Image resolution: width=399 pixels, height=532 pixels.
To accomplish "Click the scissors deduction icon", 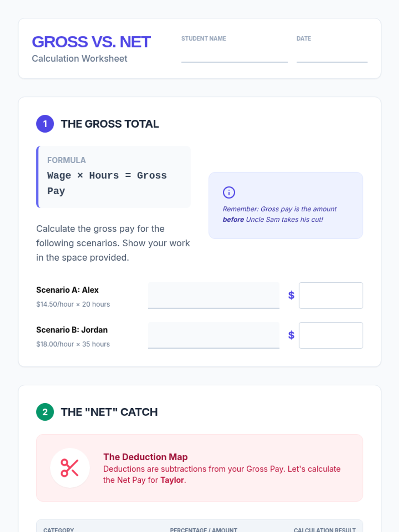I will point(70,468).
